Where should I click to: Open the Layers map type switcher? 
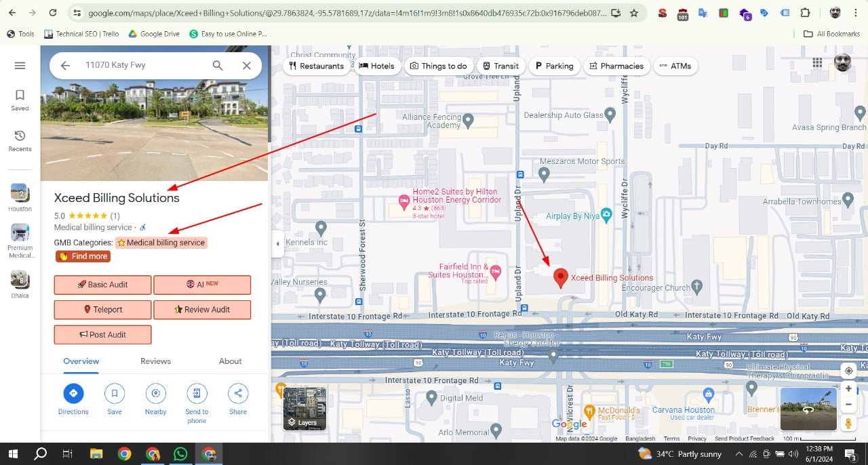tap(304, 409)
